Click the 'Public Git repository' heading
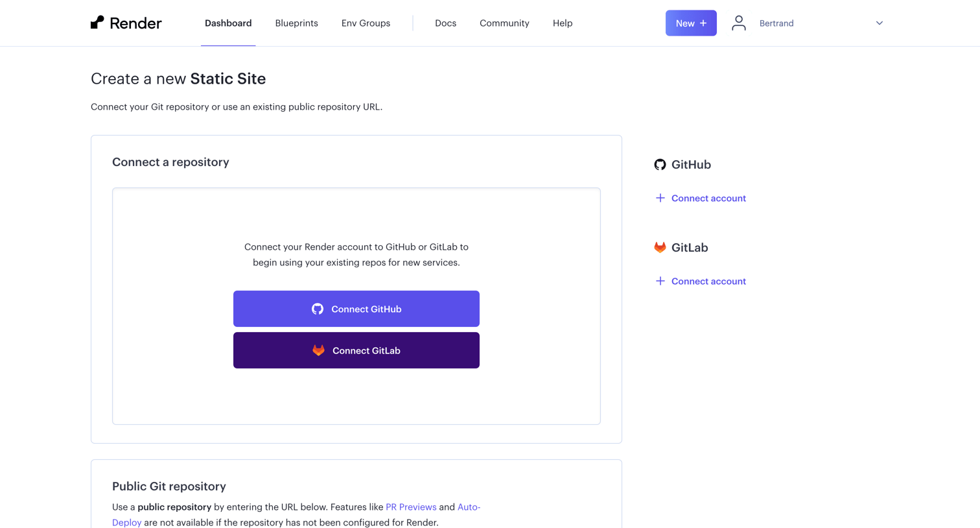Image resolution: width=980 pixels, height=528 pixels. 169,486
